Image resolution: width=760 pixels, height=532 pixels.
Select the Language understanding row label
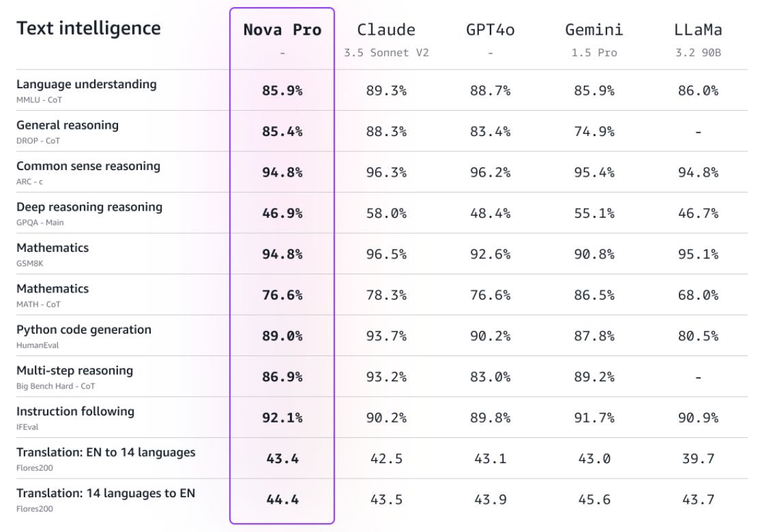(86, 84)
